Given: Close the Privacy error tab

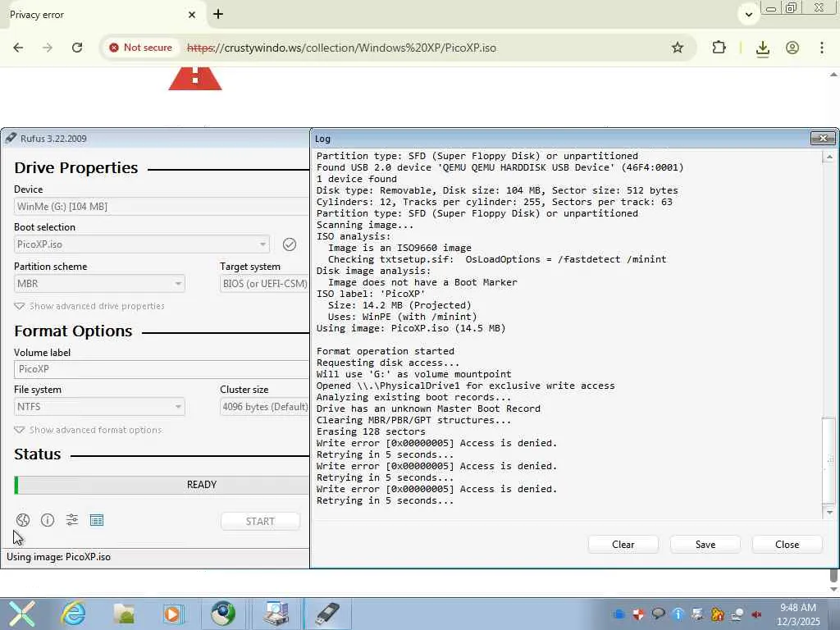Looking at the screenshot, I should click(192, 15).
